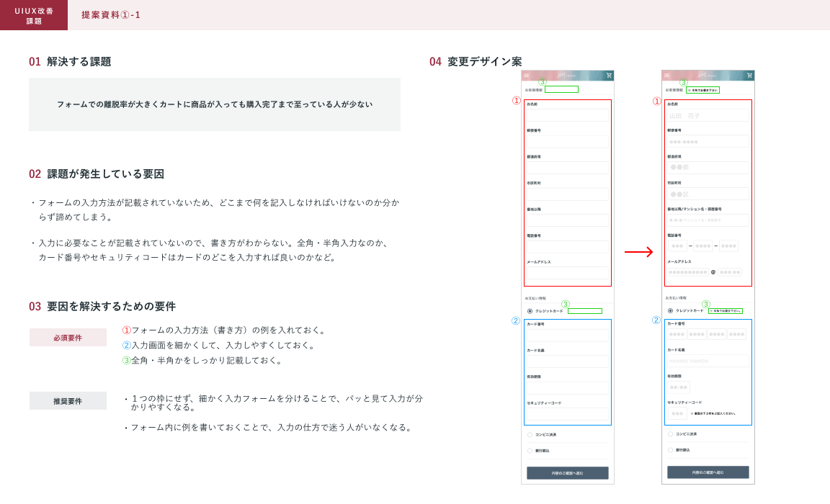Click the red arrow between the mockups
Viewport: 830px width, 504px height.
(638, 252)
